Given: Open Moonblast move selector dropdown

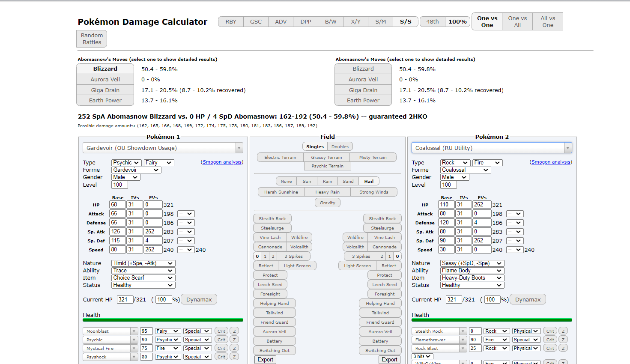Looking at the screenshot, I should [x=110, y=331].
